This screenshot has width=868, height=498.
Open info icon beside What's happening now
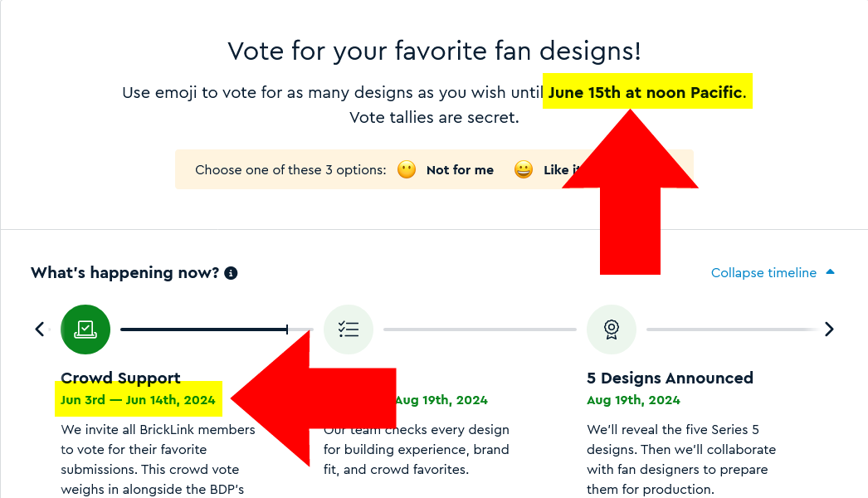(x=231, y=273)
